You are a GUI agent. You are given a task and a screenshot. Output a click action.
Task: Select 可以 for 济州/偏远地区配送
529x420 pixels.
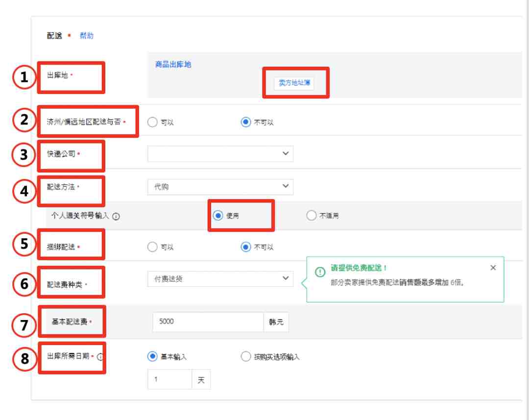pos(152,122)
